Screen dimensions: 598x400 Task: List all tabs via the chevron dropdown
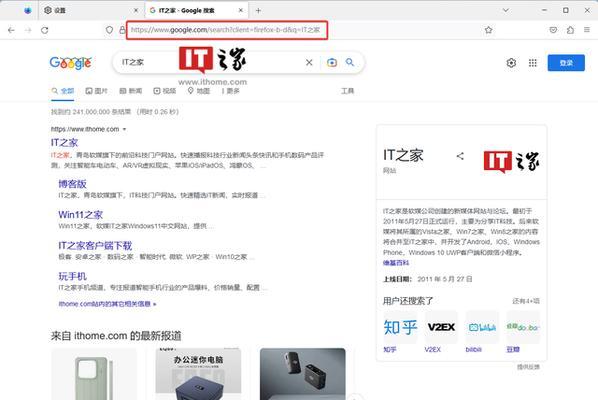506,10
